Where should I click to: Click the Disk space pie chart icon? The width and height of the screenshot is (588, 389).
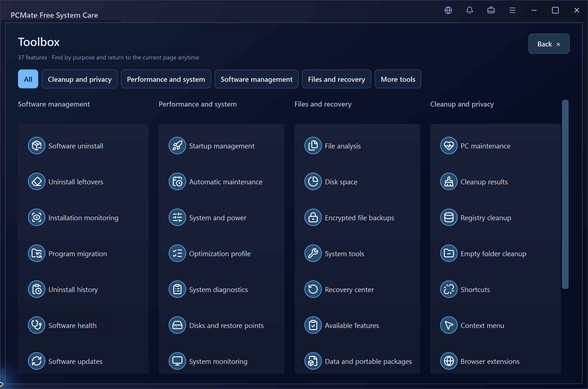313,182
